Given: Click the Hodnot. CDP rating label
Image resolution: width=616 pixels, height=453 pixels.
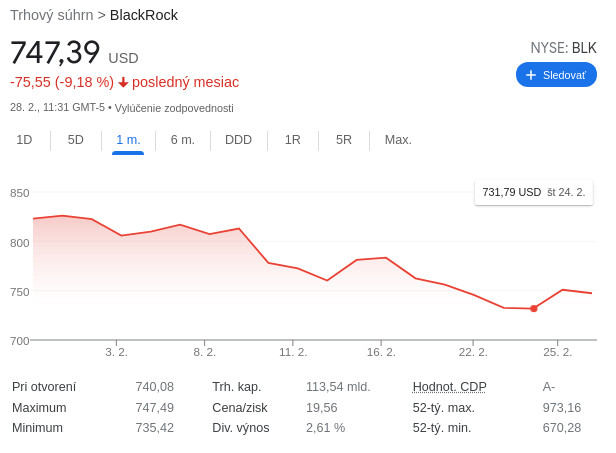Looking at the screenshot, I should click(x=449, y=387).
